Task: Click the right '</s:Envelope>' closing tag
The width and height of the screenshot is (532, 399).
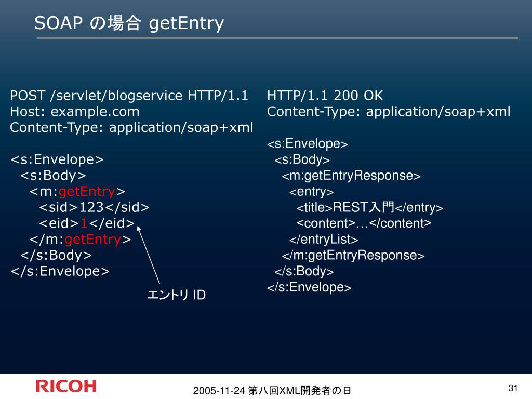Action: (309, 287)
